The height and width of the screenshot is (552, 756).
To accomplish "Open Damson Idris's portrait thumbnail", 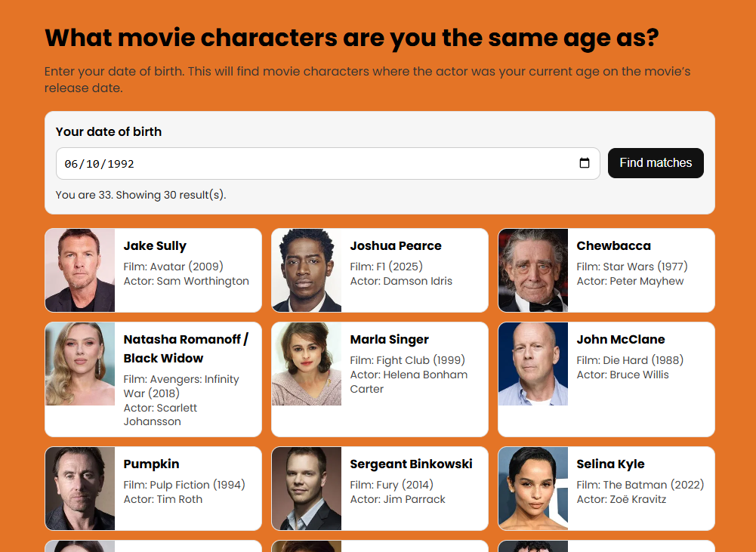I will 306,270.
